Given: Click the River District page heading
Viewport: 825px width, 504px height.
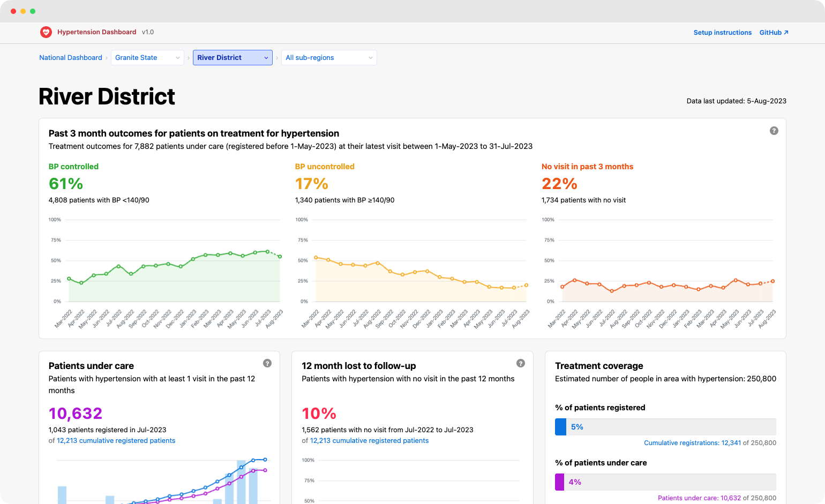Looking at the screenshot, I should tap(107, 97).
